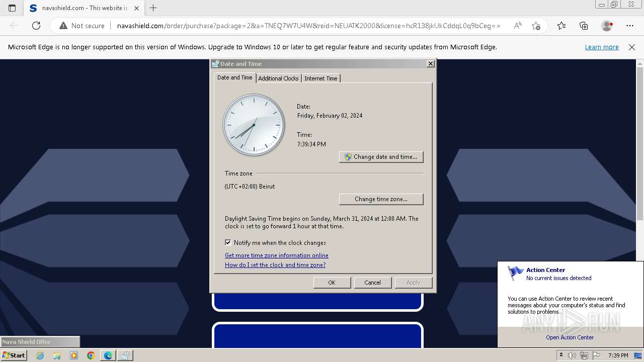
Task: Reload the navashield page
Action: tap(36, 26)
